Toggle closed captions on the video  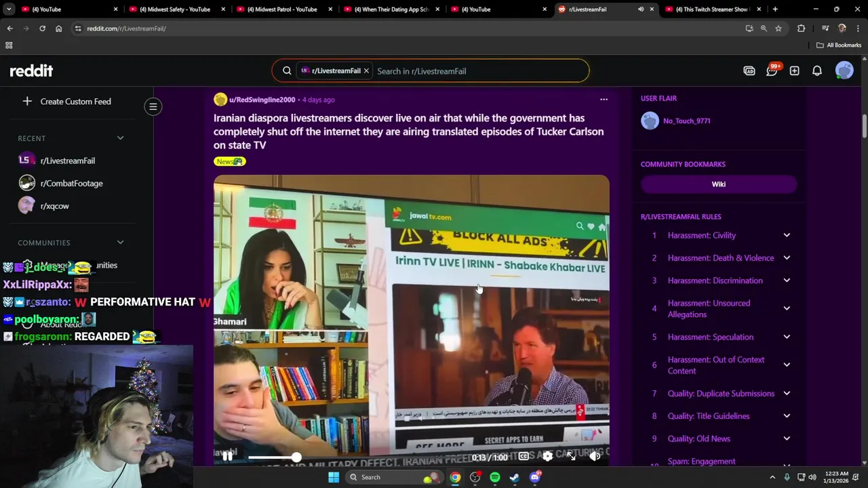click(524, 457)
